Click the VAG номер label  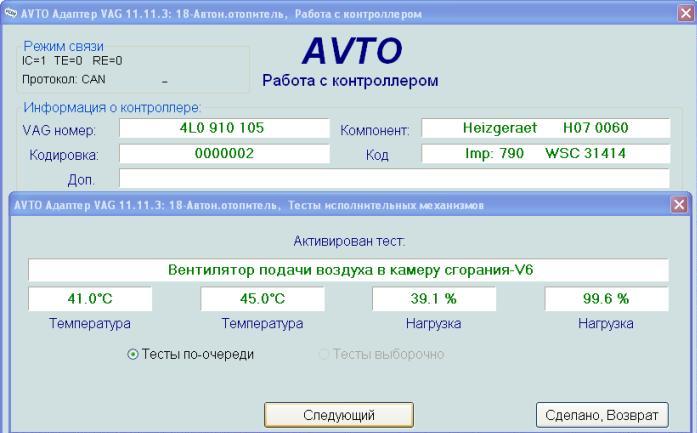tap(59, 131)
